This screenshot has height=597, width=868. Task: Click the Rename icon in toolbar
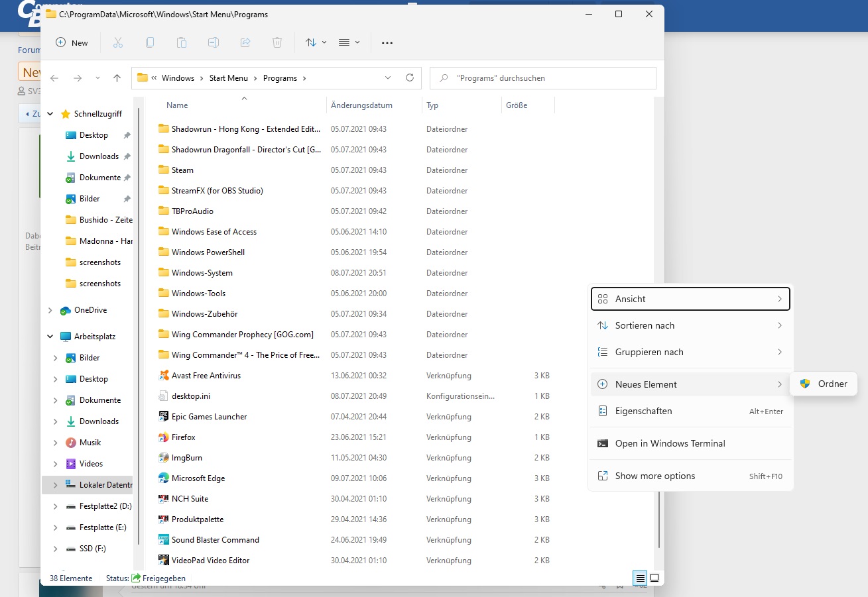coord(214,42)
